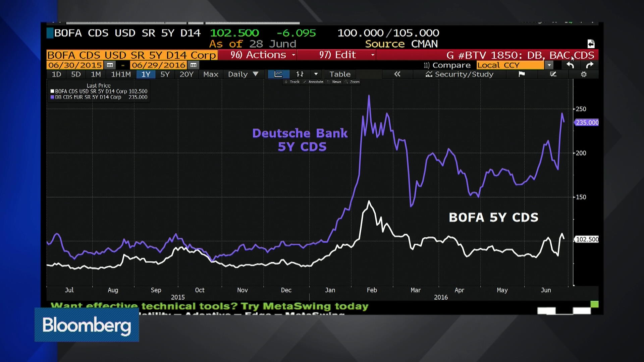Click export page icon near Source CMAN

click(591, 44)
